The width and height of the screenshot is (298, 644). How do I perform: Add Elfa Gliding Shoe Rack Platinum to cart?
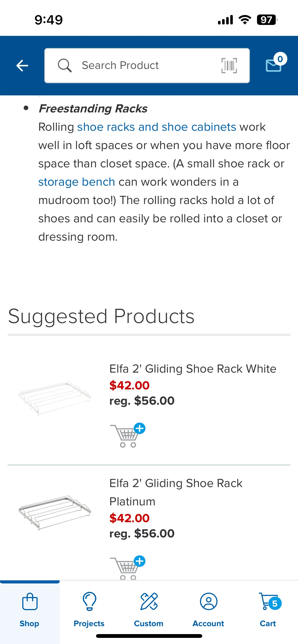coord(128,567)
